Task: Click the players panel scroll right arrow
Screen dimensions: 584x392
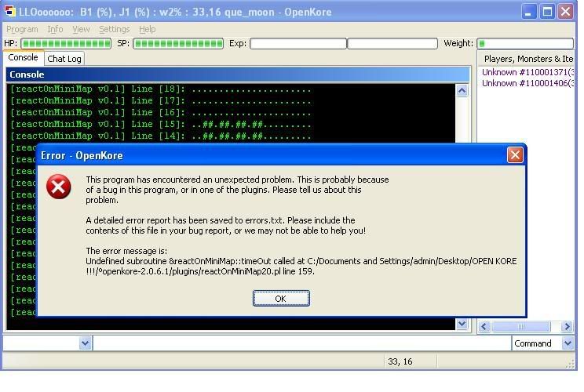Action: [x=567, y=327]
